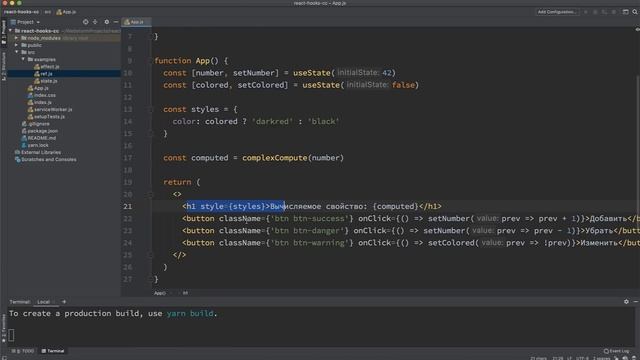640x360 pixels.
Task: Collapse the react-hooks-cc root folder
Action: tap(10, 31)
